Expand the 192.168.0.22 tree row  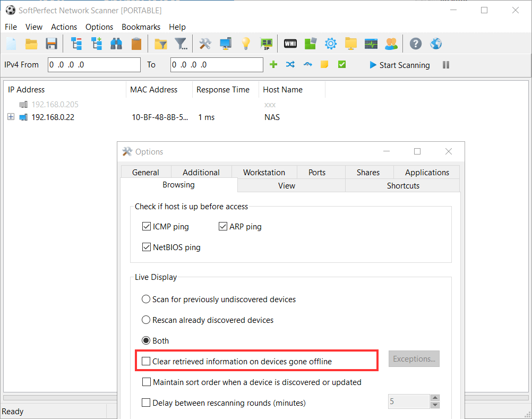[x=11, y=117]
